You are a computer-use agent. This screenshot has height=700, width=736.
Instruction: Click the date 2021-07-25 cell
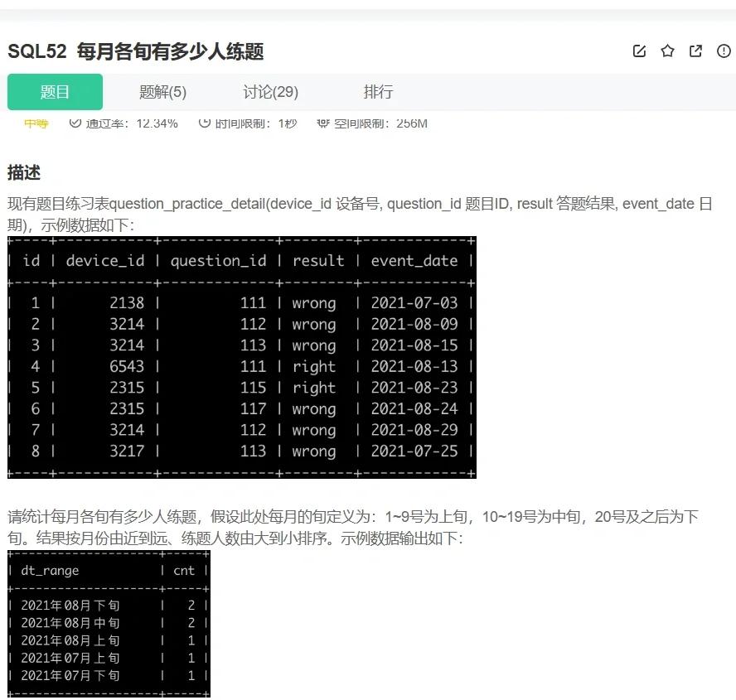[x=414, y=451]
